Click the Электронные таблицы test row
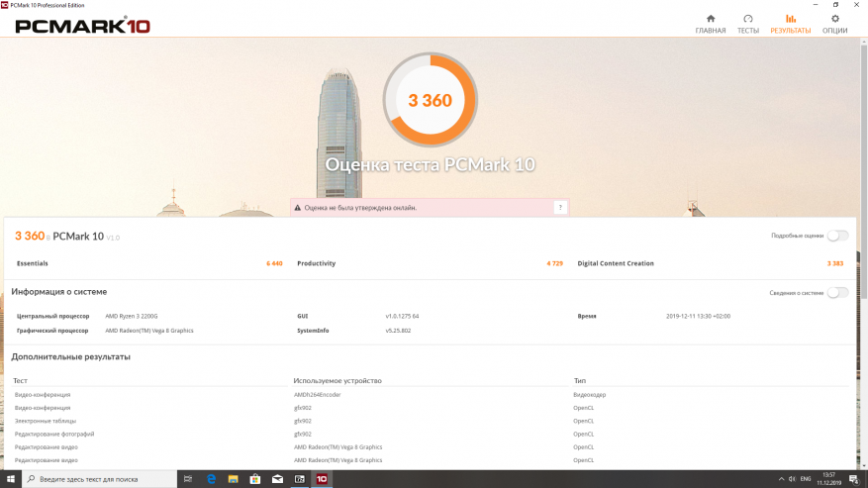This screenshot has height=488, width=868. pyautogui.click(x=46, y=421)
